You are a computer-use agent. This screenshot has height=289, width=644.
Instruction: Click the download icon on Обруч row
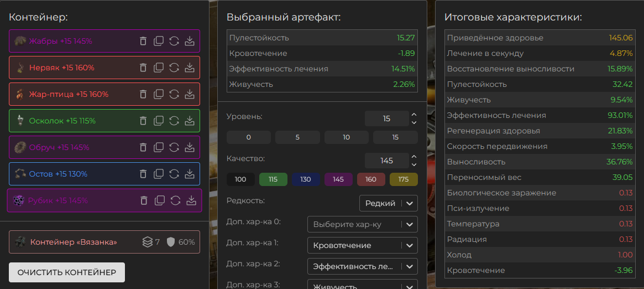tap(190, 147)
